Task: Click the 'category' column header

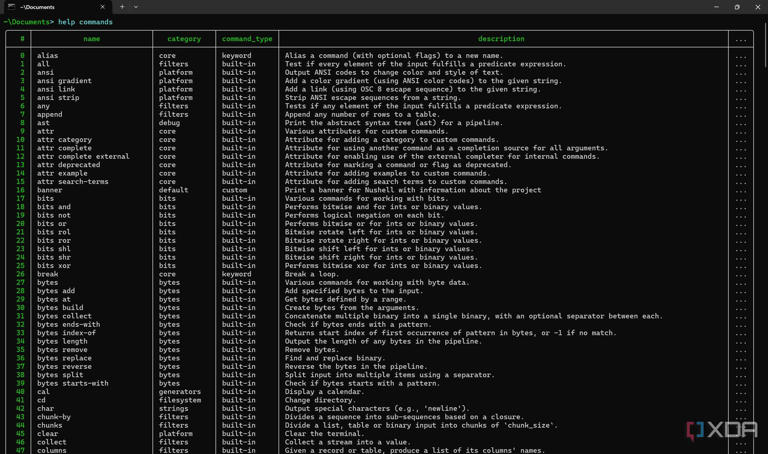Action: click(184, 39)
